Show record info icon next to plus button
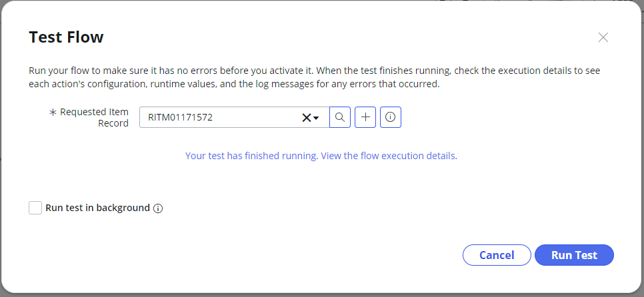 391,117
